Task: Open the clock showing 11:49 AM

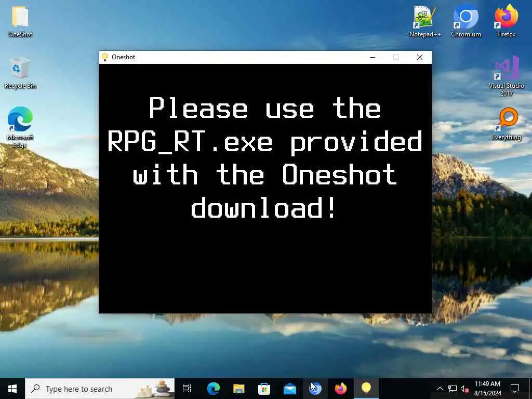Action: pos(487,389)
